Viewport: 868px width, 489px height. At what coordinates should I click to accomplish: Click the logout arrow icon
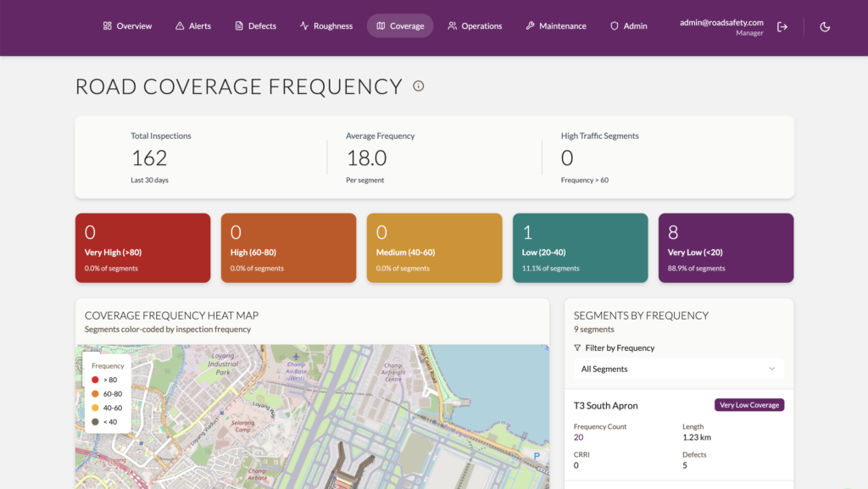point(782,26)
